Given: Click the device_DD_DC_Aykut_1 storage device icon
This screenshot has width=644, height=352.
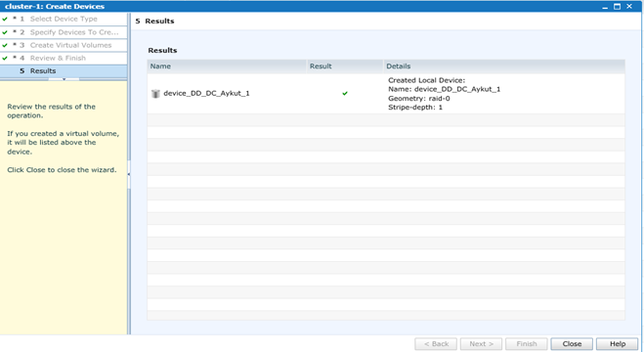Looking at the screenshot, I should click(155, 94).
